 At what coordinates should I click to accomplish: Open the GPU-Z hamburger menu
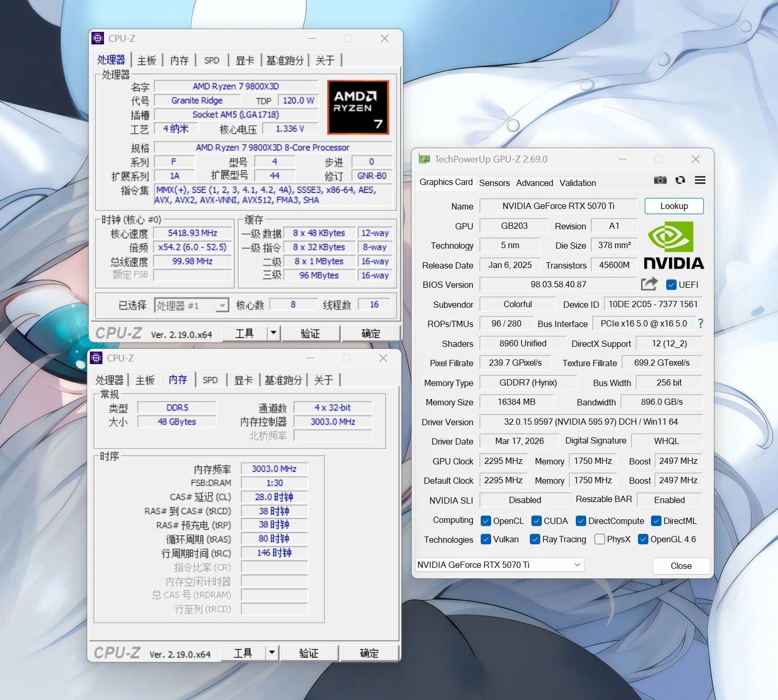(x=700, y=180)
